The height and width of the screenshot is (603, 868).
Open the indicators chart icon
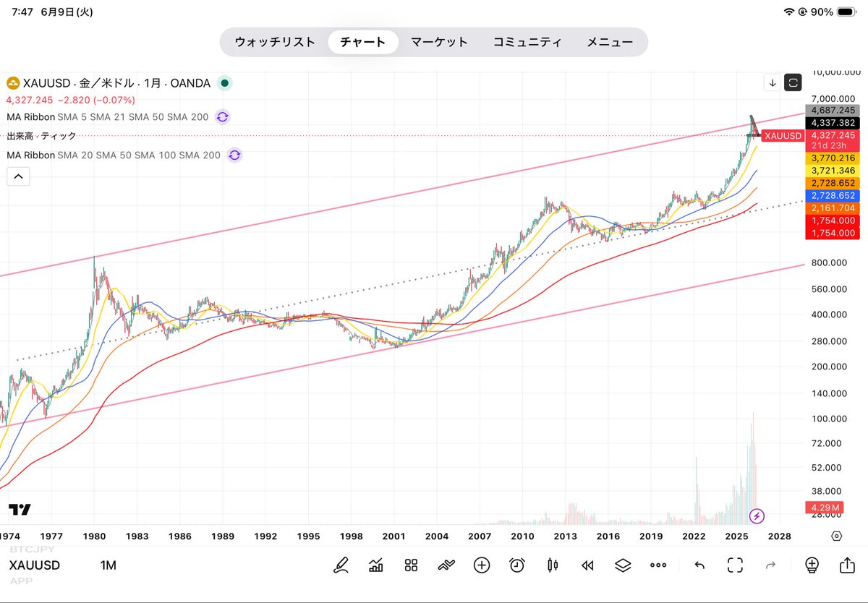[x=376, y=565]
